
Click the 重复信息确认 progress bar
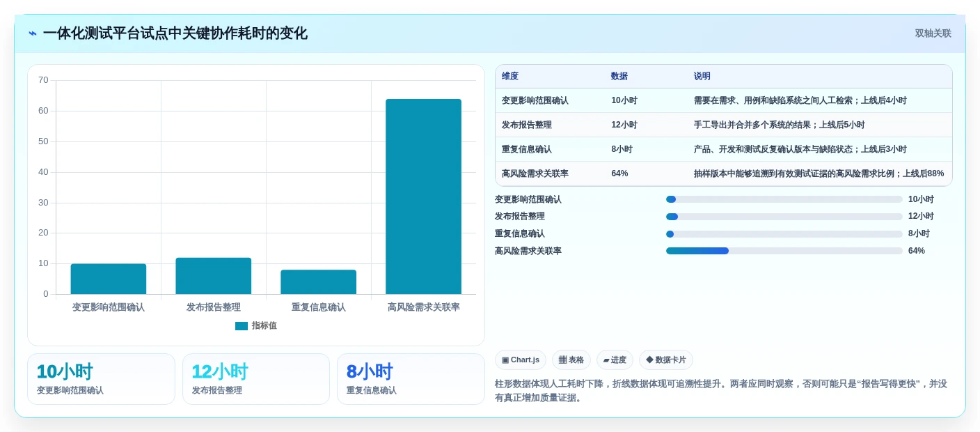(x=784, y=234)
